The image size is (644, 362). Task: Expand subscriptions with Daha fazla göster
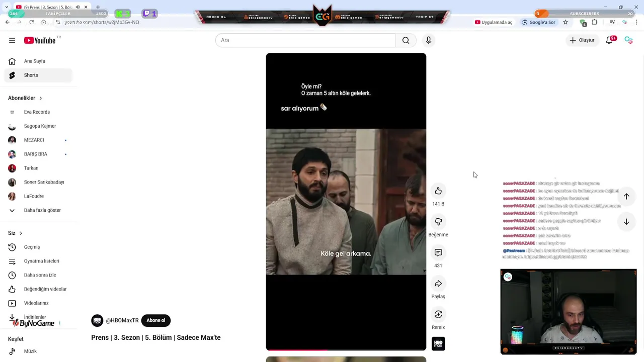point(38,210)
